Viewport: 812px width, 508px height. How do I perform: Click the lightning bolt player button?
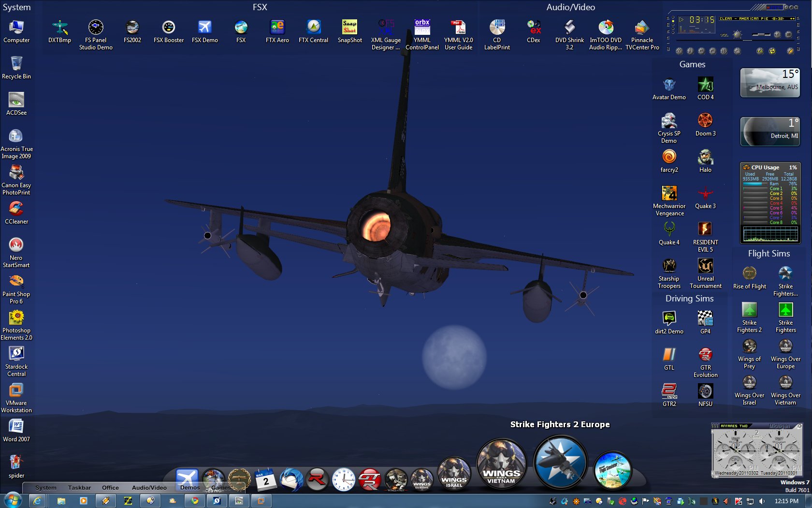point(790,51)
